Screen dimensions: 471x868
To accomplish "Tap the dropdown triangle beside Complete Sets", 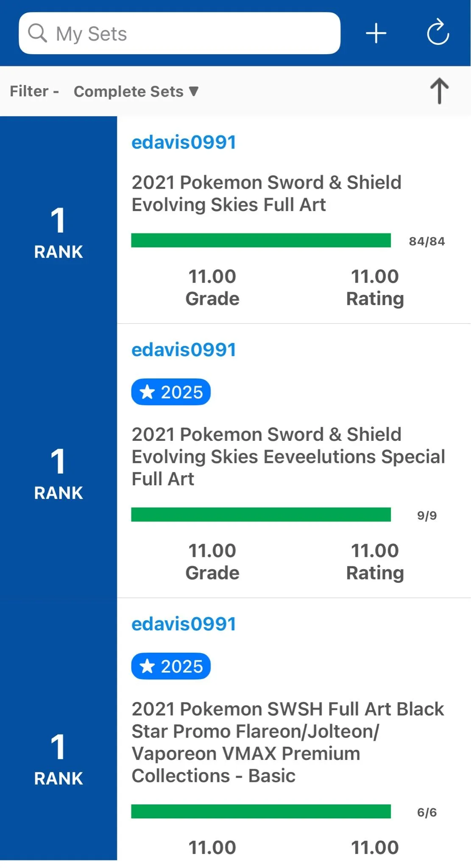I will 194,91.
